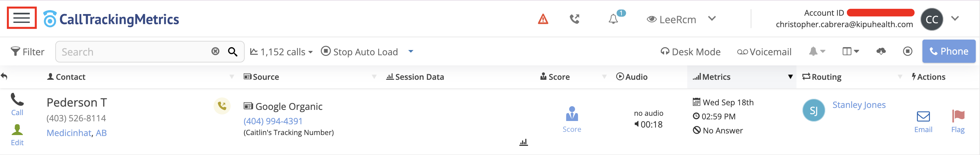Open the column layout dropdown

(x=851, y=51)
